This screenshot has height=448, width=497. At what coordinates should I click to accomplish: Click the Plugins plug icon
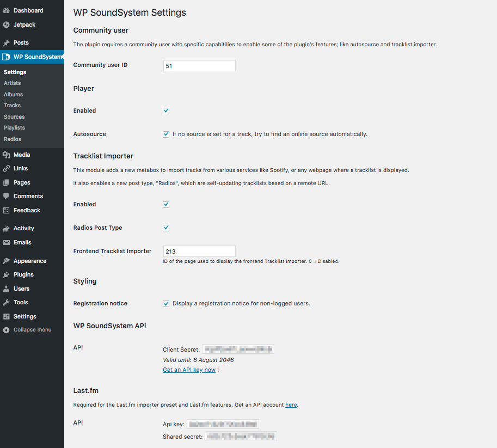(x=7, y=275)
